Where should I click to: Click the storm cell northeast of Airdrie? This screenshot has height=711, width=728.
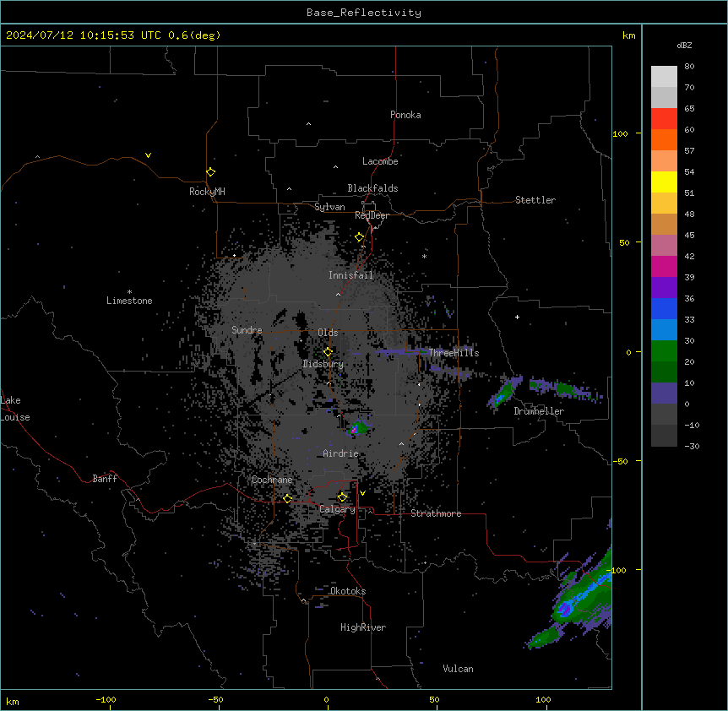(357, 428)
